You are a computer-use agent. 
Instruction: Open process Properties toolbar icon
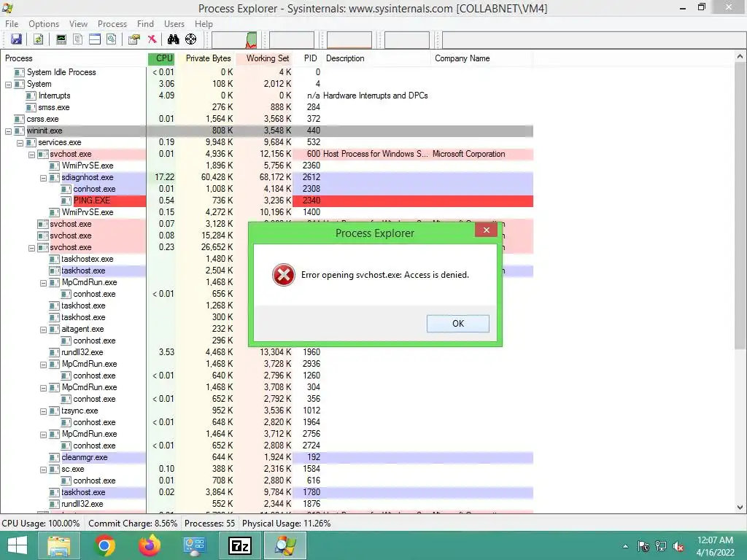pos(134,39)
